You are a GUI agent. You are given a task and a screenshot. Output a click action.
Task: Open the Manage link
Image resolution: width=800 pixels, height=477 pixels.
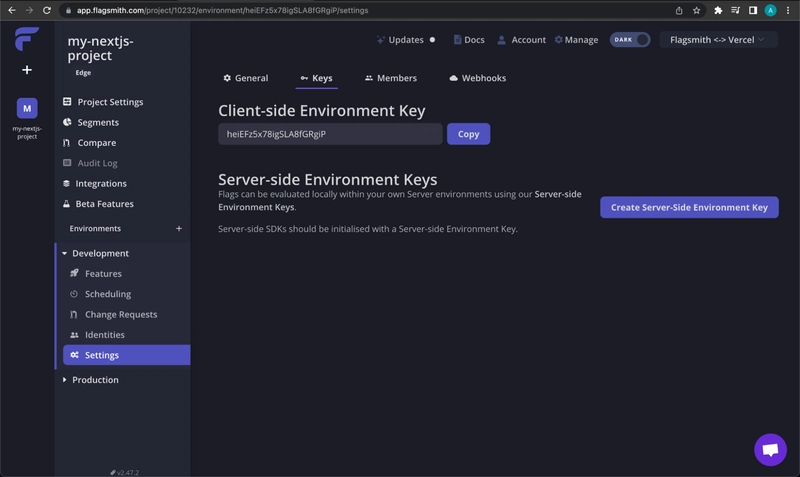coord(577,40)
